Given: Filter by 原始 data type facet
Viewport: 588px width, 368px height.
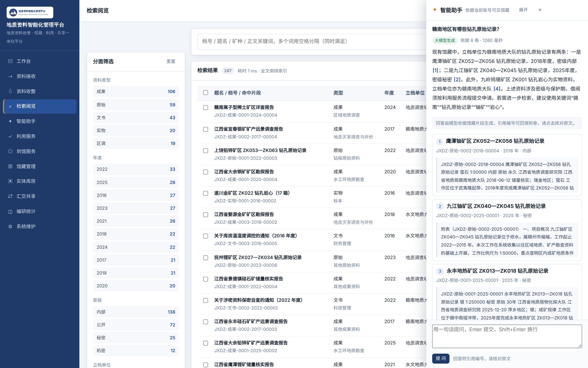Looking at the screenshot, I should tap(136, 105).
